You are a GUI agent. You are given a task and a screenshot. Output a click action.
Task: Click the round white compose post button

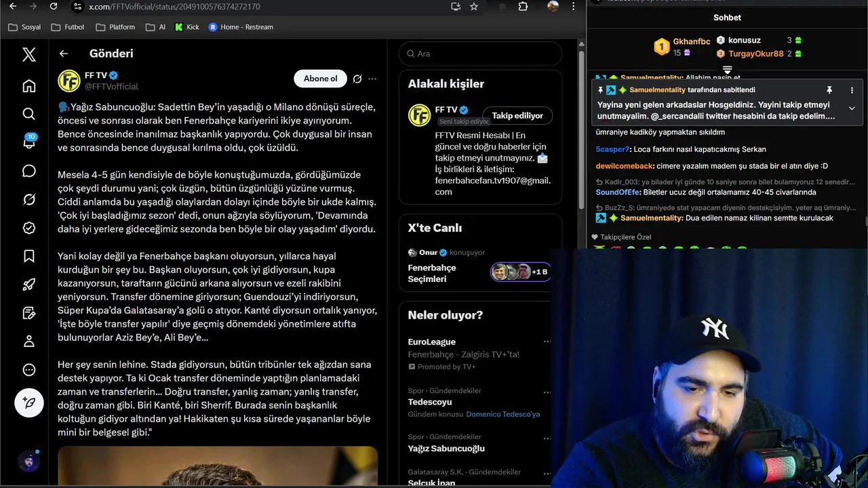(29, 403)
